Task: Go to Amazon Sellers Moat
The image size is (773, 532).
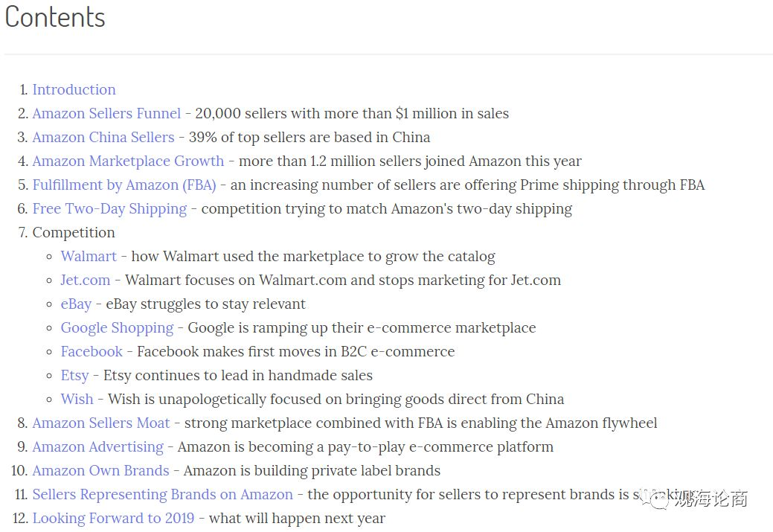Action: (101, 423)
